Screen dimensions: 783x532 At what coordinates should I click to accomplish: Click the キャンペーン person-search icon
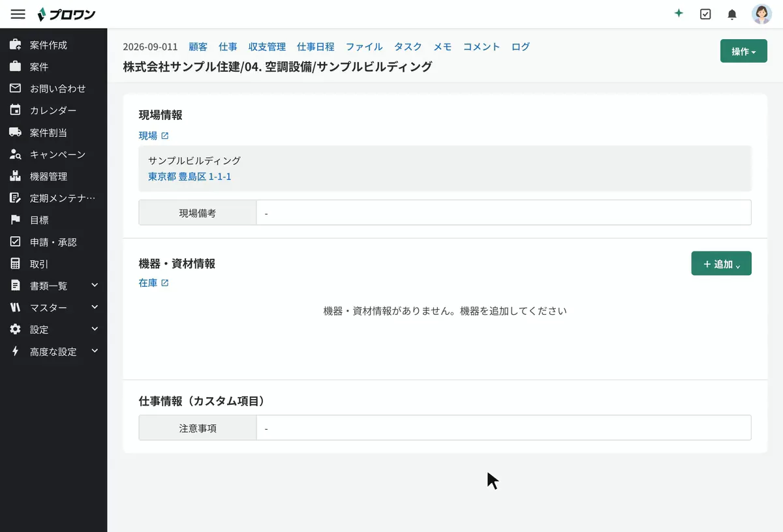tap(16, 155)
